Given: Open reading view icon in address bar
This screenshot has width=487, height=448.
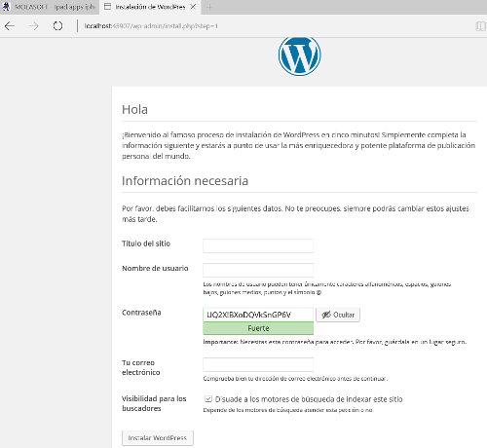Looking at the screenshot, I should coord(480,26).
